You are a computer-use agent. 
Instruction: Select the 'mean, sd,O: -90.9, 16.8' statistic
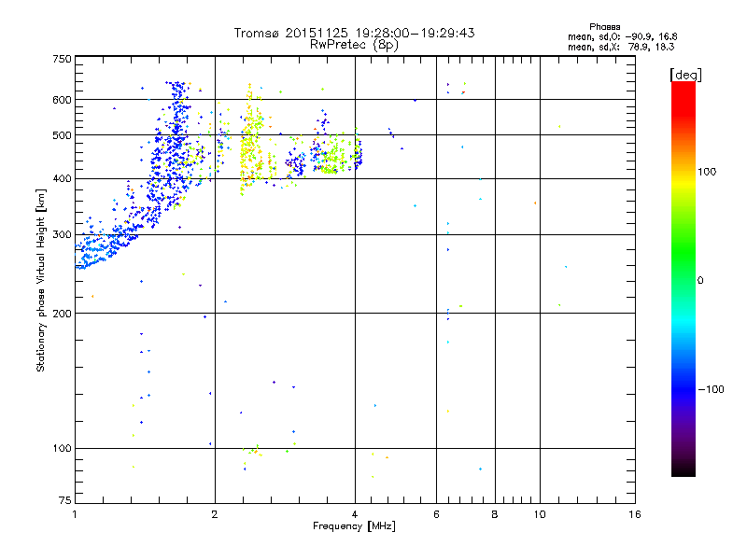coord(622,36)
